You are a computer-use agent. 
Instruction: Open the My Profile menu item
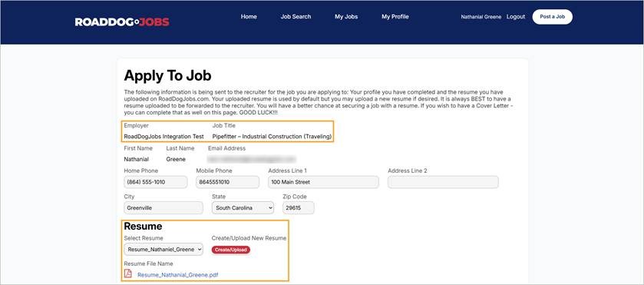point(395,17)
